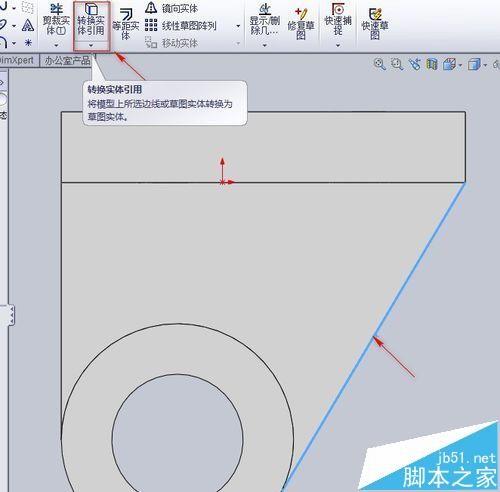Image resolution: width=500 pixels, height=492 pixels.
Task: Select the outer circle edge
Action: 178,323
